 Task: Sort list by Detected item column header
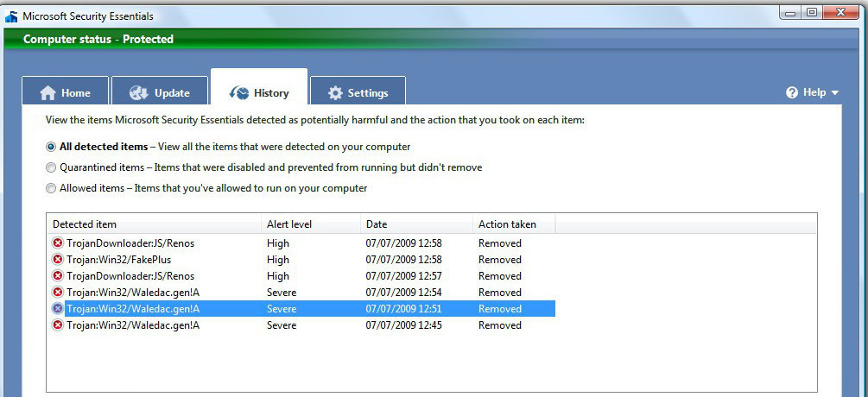tap(155, 224)
